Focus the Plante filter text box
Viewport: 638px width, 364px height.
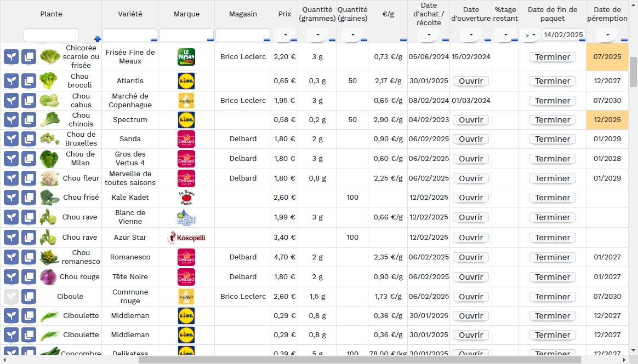[51, 36]
